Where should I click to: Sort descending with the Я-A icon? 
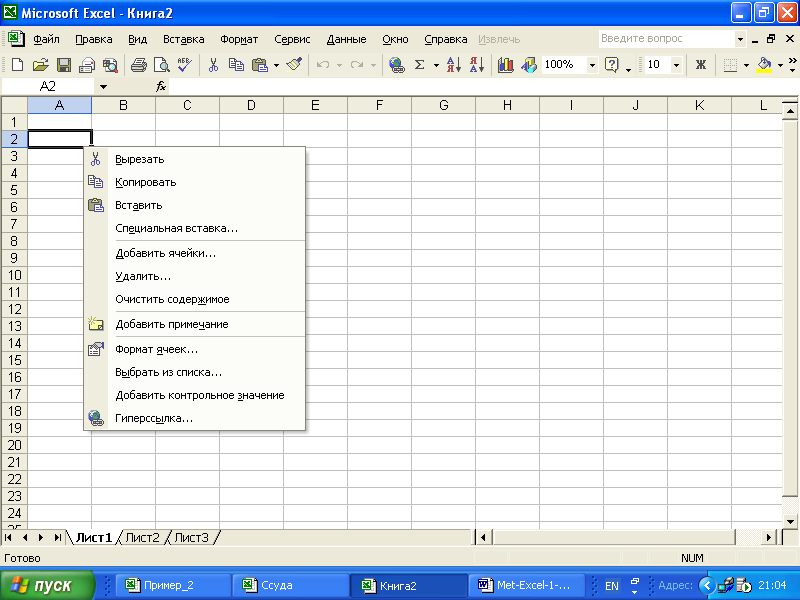coord(477,65)
